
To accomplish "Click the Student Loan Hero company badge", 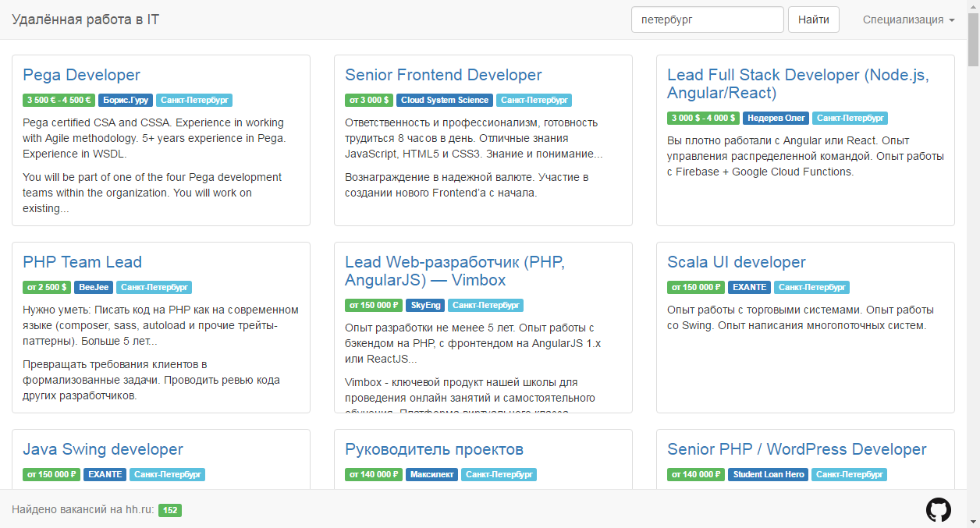I will coord(769,474).
